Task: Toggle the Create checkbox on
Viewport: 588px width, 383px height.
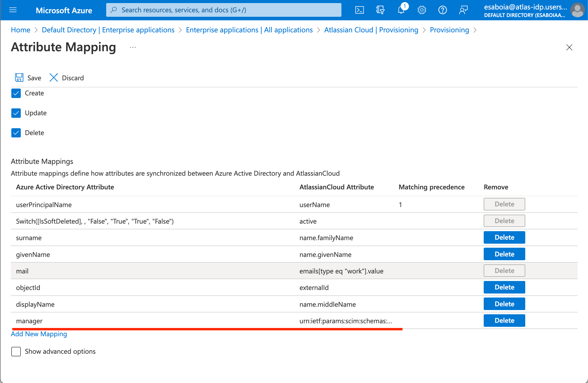Action: click(x=16, y=93)
